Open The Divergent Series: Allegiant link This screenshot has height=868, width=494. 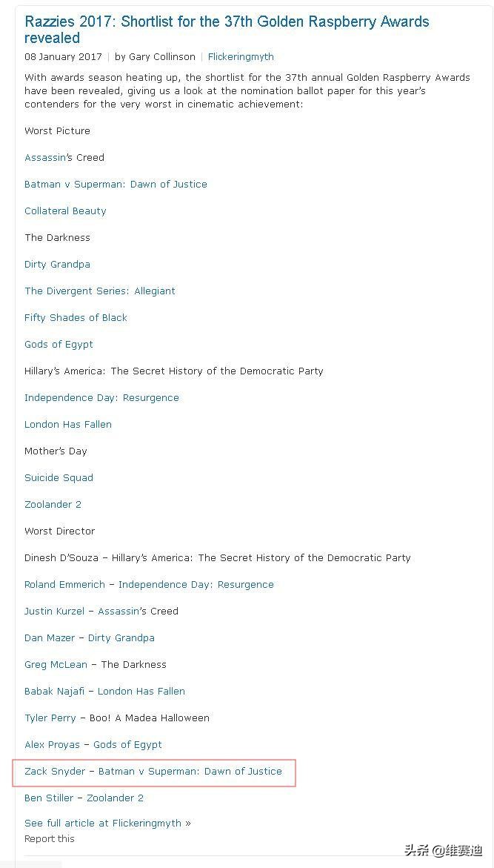pyautogui.click(x=100, y=291)
